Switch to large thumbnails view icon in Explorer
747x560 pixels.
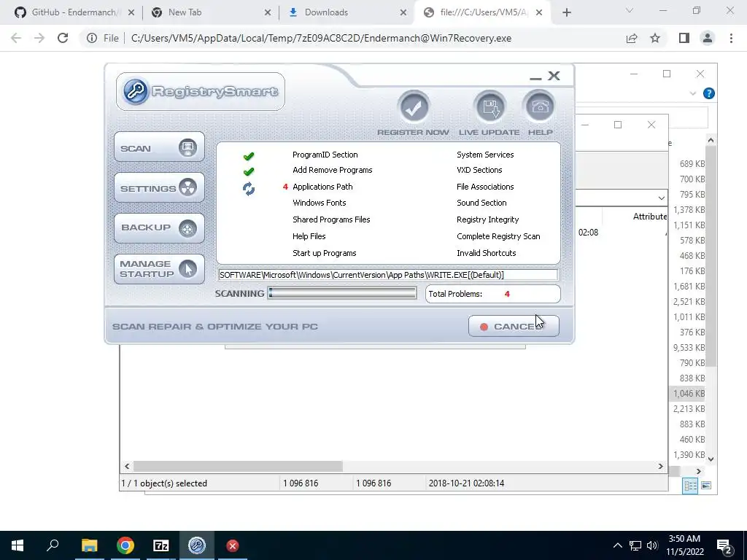pos(706,485)
